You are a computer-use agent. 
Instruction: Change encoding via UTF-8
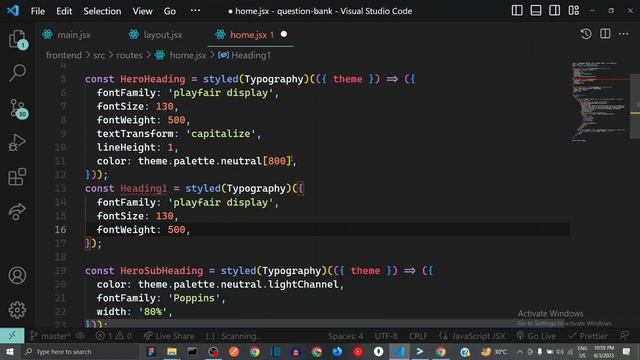tap(386, 336)
